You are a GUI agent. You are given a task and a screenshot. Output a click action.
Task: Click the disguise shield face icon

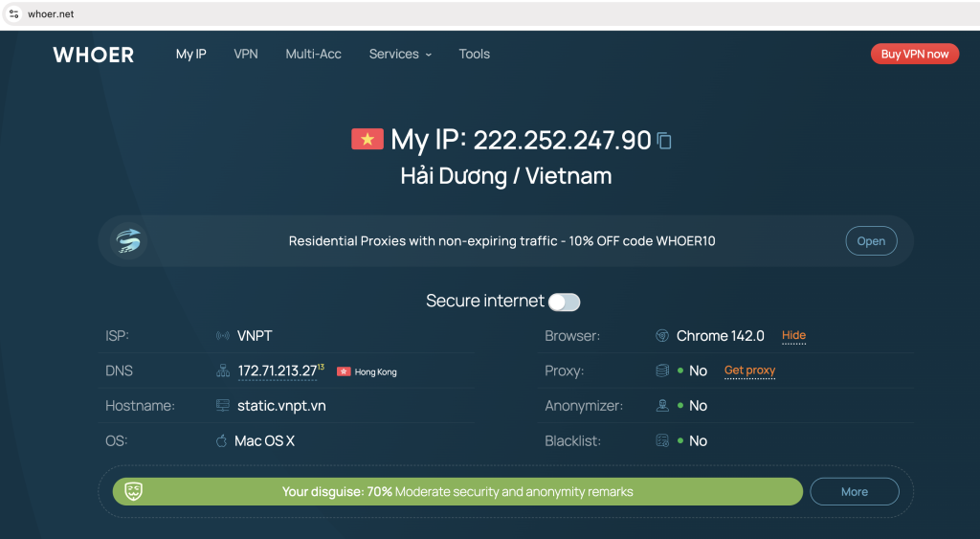(x=134, y=491)
